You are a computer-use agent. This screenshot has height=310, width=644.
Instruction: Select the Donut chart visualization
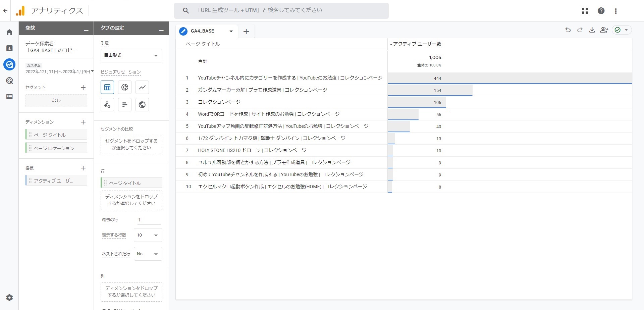125,87
